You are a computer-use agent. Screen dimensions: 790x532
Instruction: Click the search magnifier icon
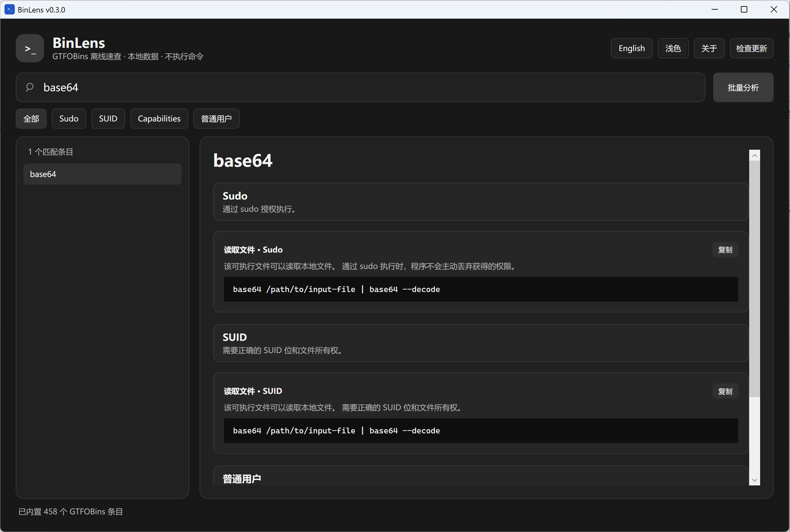point(30,87)
